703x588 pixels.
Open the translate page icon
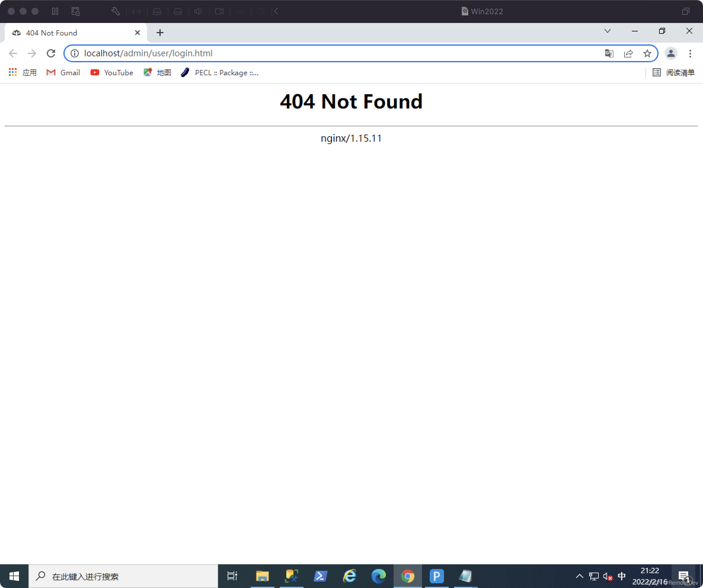(x=609, y=53)
